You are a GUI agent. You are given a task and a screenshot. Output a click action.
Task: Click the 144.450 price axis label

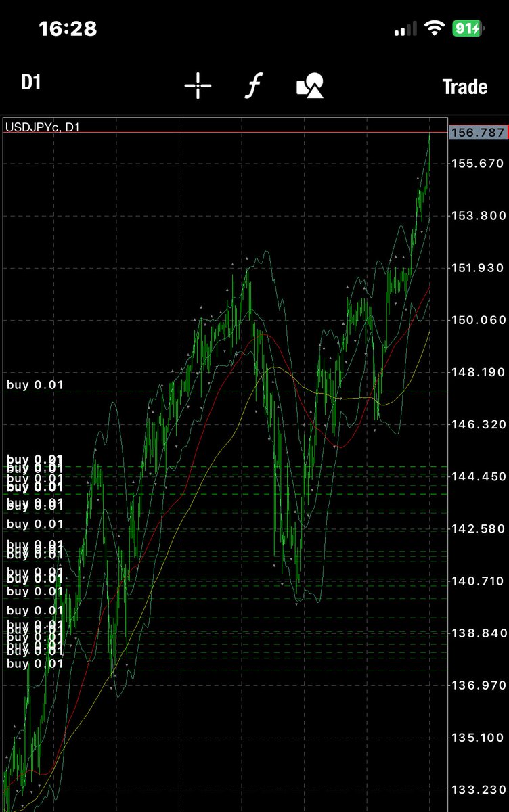477,476
